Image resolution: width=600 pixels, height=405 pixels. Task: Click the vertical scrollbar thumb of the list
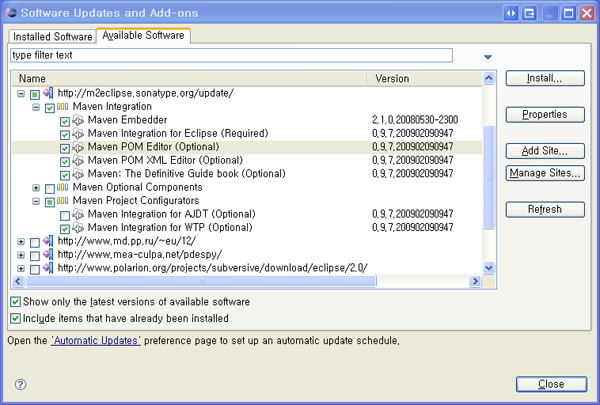coord(489,178)
